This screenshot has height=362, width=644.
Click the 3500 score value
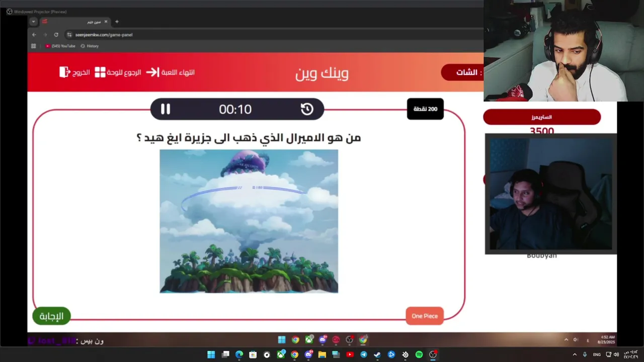tap(542, 131)
